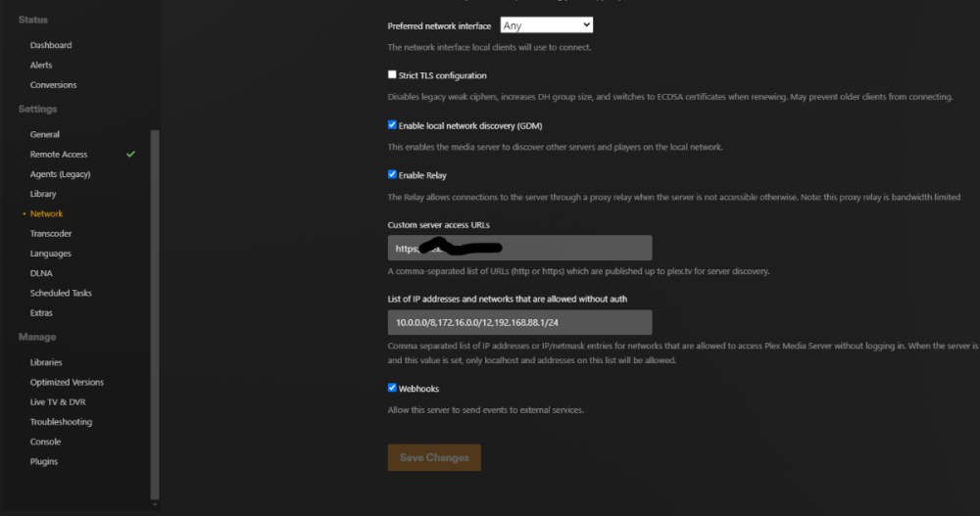Screen dimensions: 980x516
Task: Click the allowed-without-auth IP addresses field
Action: coord(519,322)
